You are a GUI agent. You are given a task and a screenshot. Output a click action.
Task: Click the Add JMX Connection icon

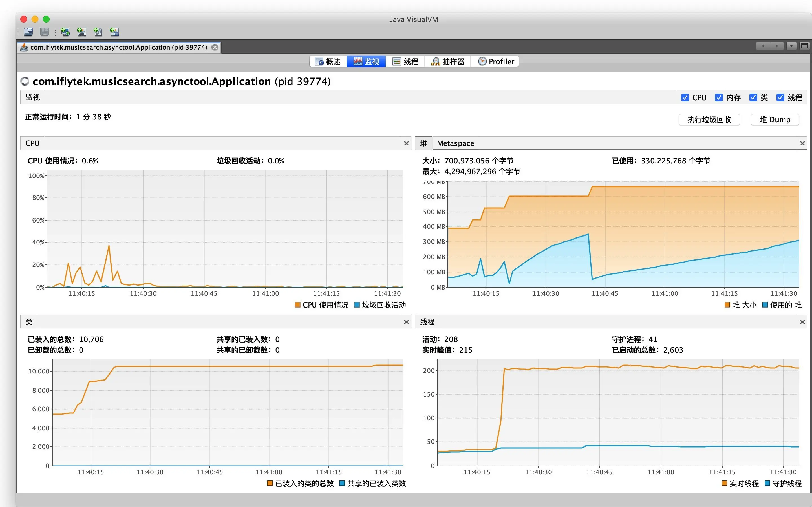pos(81,32)
